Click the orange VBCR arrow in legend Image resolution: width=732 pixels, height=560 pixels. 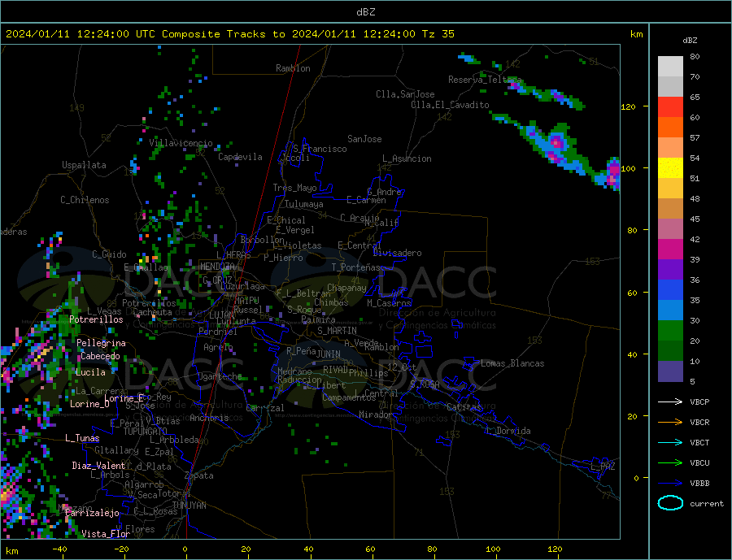[670, 423]
